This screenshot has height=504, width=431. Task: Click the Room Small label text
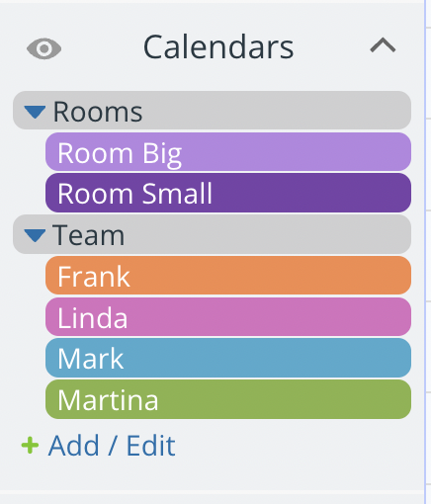[134, 194]
